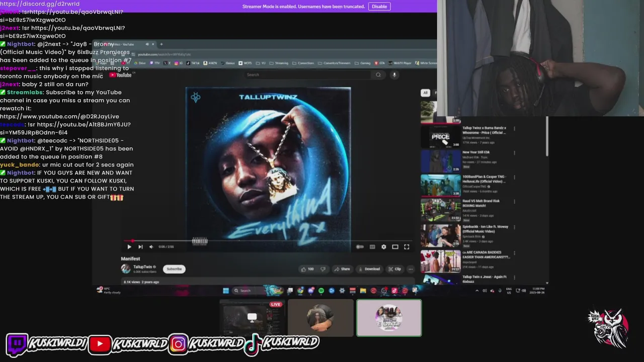Open the Windows Start menu
The image size is (644, 362).
pos(226,291)
